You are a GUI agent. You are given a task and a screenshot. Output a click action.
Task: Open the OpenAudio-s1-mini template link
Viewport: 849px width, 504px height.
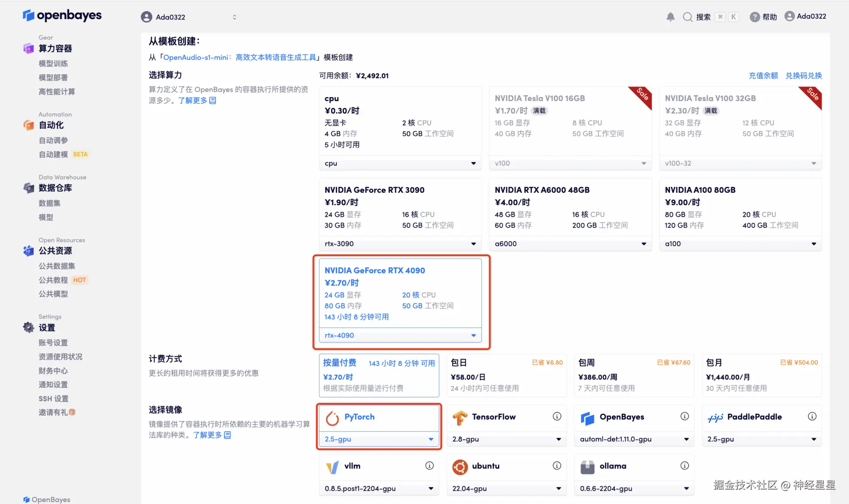[x=239, y=57]
